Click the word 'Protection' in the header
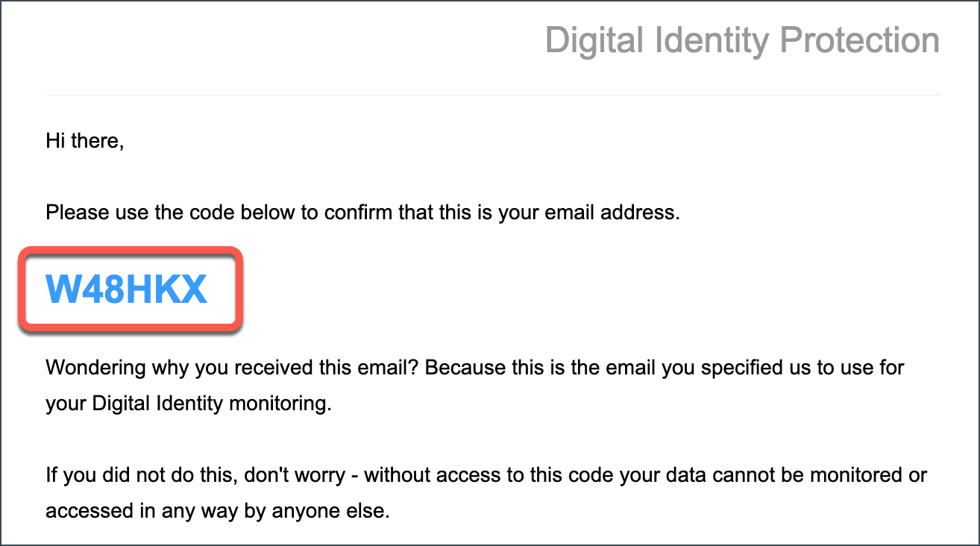 tap(859, 40)
